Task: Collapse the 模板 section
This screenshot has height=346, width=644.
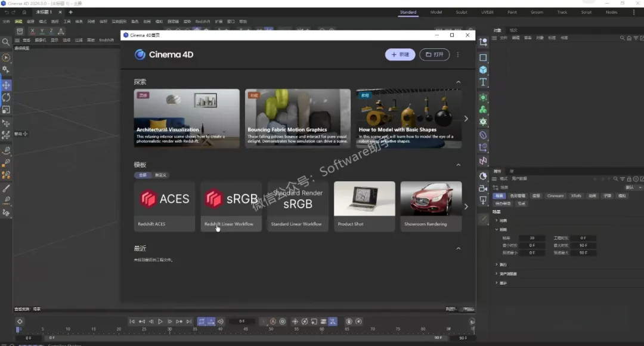Action: click(x=459, y=165)
